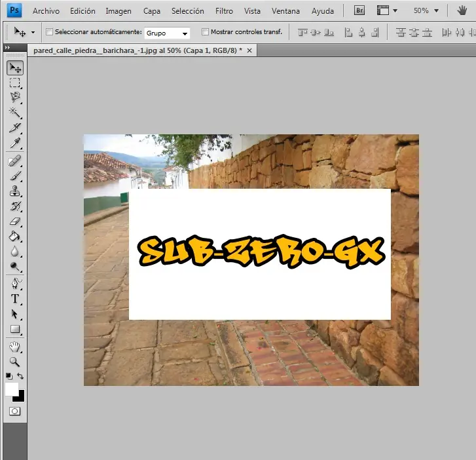Open the Filtro menu
The image size is (476, 460).
224,11
